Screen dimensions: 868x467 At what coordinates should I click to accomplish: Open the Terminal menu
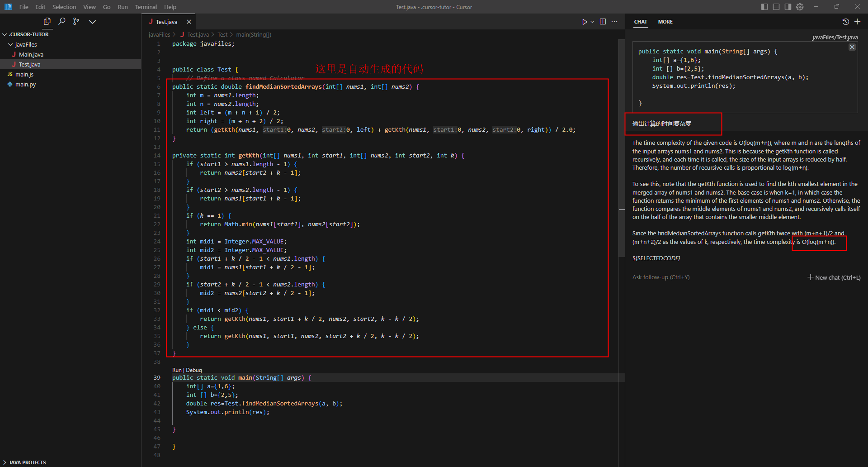pyautogui.click(x=146, y=7)
